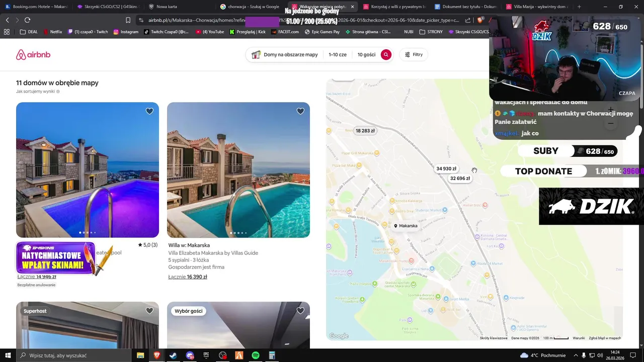Open the STRONY bookmarks folder
Screen dimensions: 644x362
[431, 32]
